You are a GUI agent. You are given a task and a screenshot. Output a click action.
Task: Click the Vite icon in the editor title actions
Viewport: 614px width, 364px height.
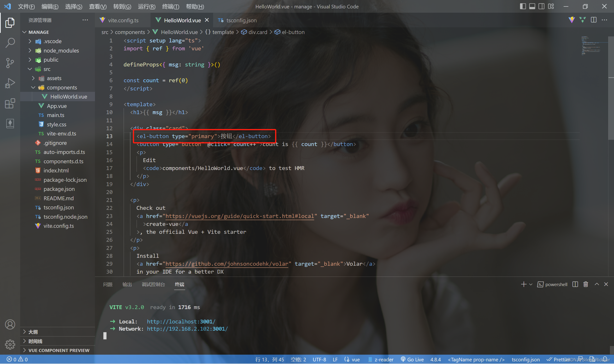point(572,20)
